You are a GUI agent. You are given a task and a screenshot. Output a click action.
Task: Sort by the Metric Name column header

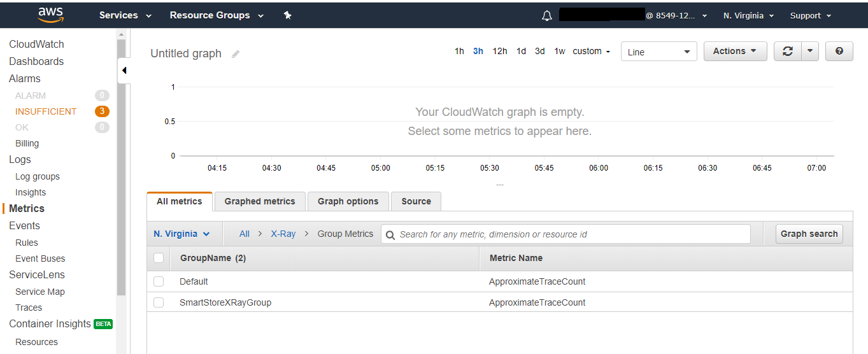pyautogui.click(x=516, y=258)
